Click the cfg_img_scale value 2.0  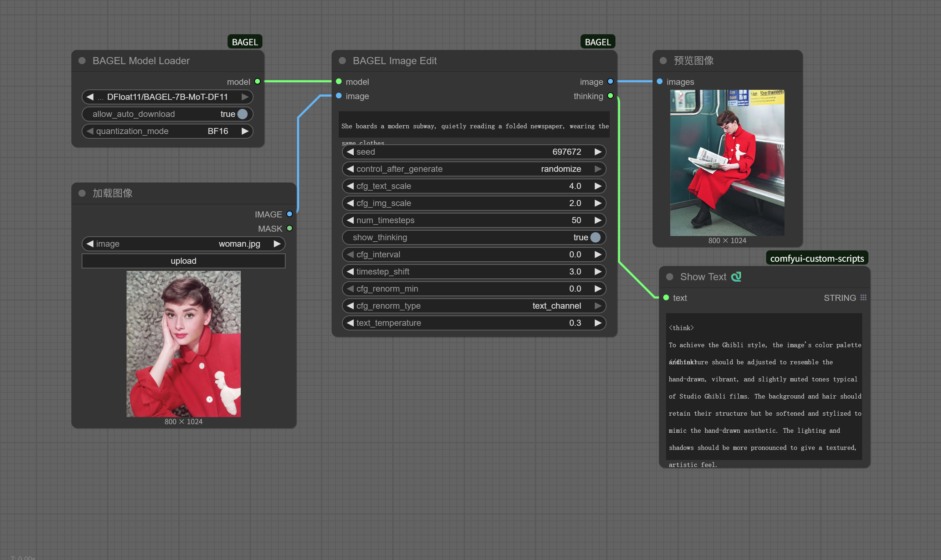(x=575, y=203)
